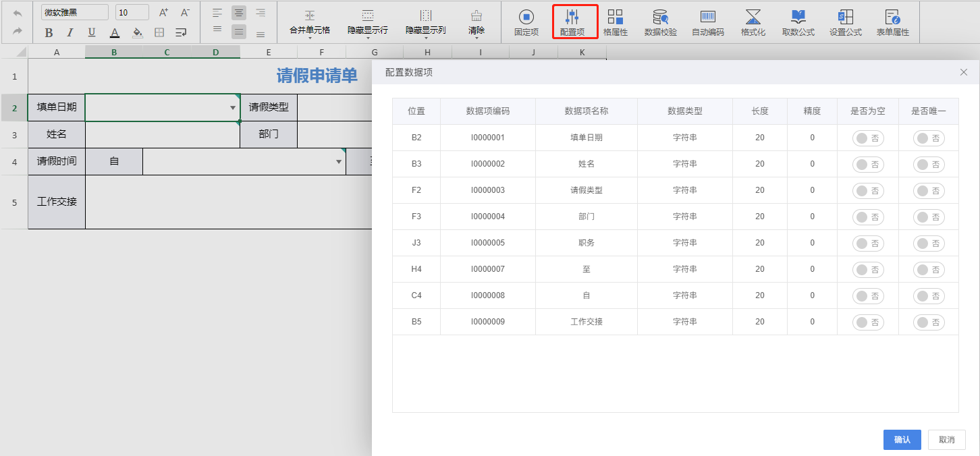
Task: Open the 自动编码 auto-coding tool
Action: coord(708,22)
